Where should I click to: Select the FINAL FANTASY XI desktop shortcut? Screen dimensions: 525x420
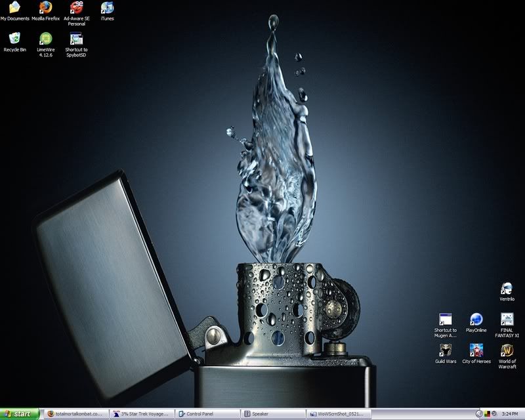point(507,325)
